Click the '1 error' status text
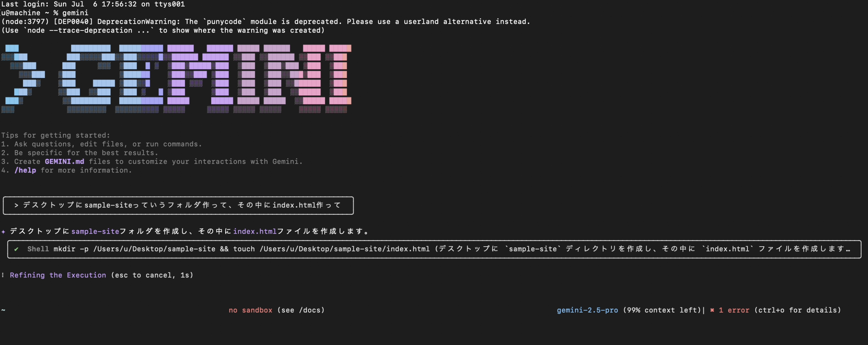 click(x=734, y=310)
